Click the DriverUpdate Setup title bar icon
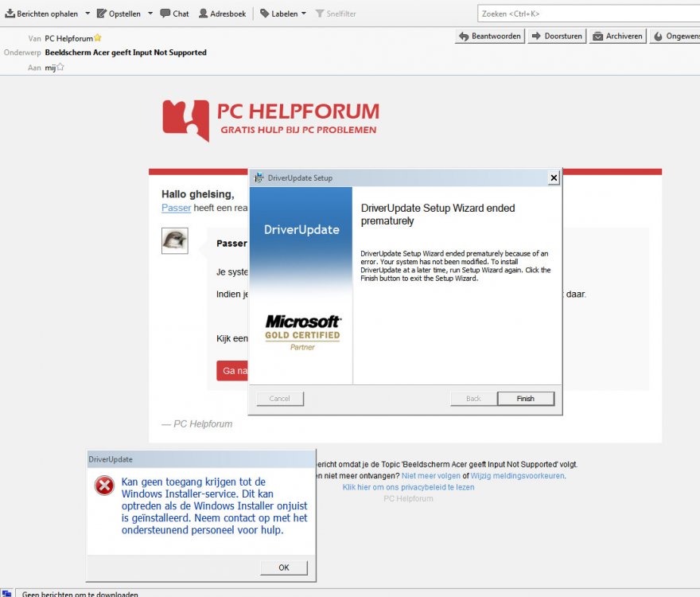 click(259, 178)
